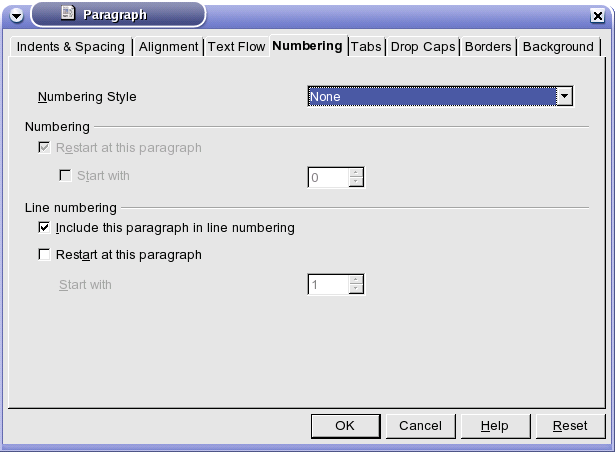Open the Drop Caps tab

(x=423, y=47)
